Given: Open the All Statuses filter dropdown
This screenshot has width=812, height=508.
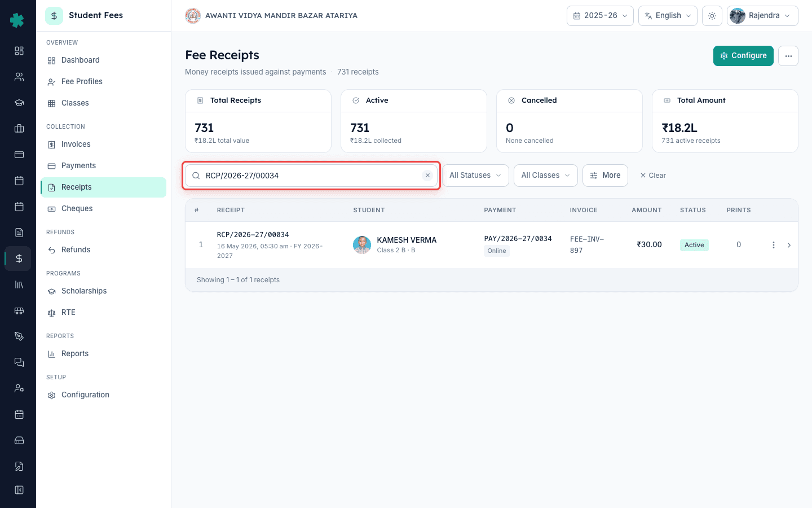Looking at the screenshot, I should coord(475,176).
